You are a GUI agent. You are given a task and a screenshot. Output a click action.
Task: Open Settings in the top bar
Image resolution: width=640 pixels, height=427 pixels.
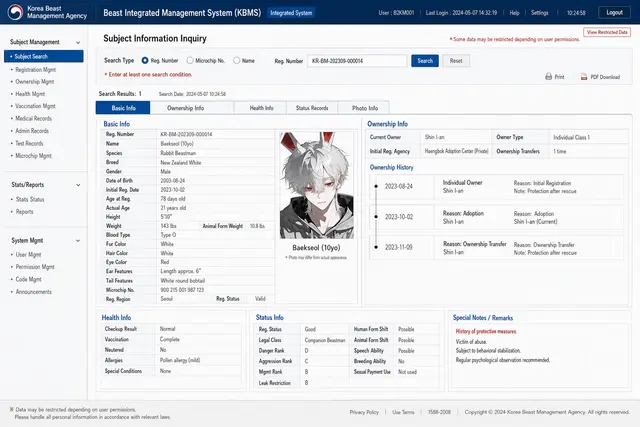click(x=540, y=13)
